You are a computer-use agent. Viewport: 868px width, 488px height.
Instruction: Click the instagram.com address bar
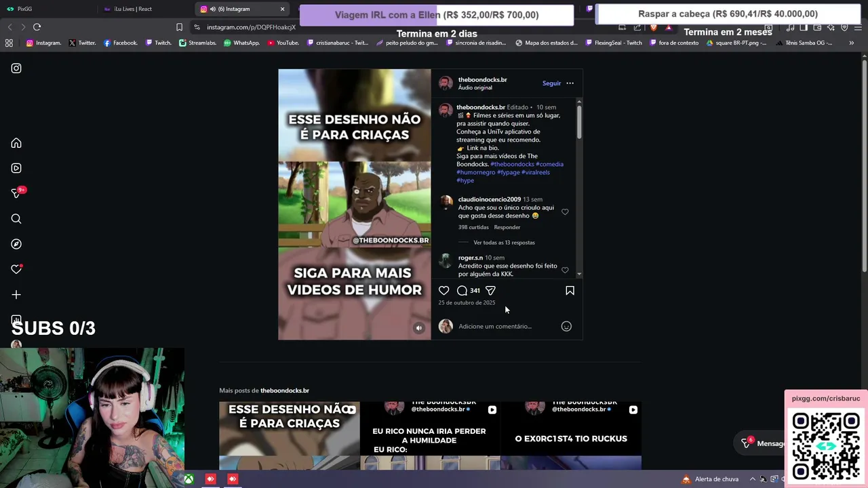click(251, 27)
